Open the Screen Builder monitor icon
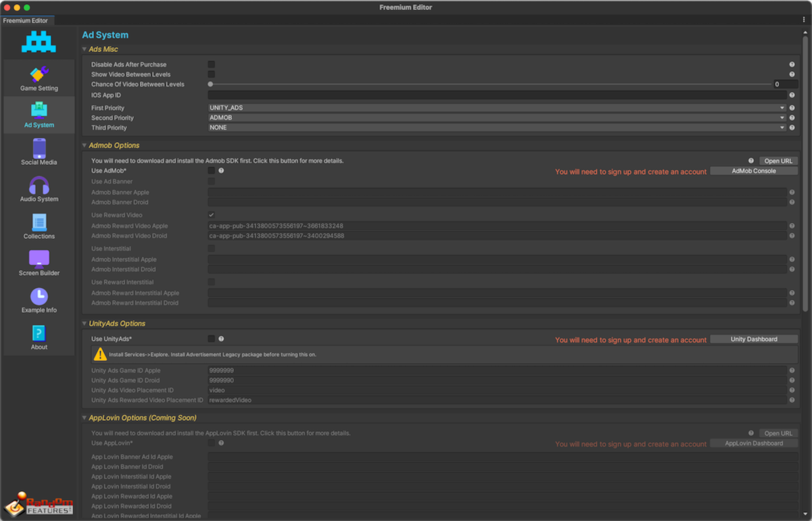812x521 pixels. pyautogui.click(x=39, y=259)
